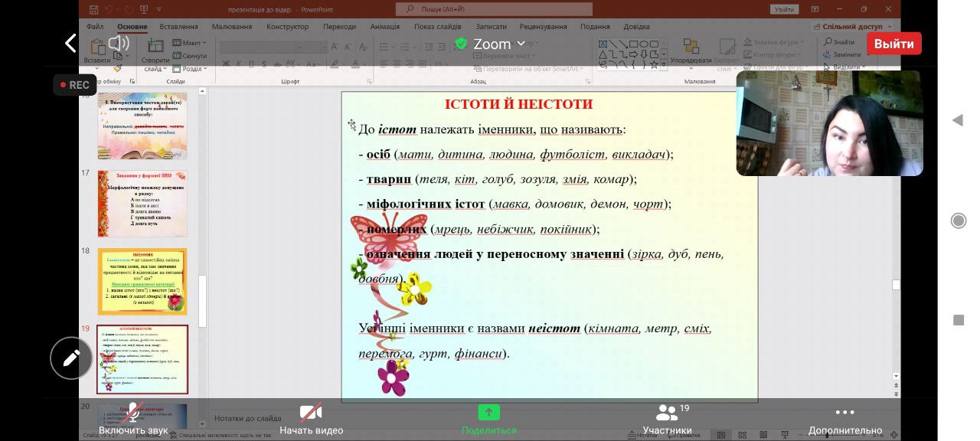Tap the green Поделиться share icon
The height and width of the screenshot is (441, 980).
coord(488,413)
